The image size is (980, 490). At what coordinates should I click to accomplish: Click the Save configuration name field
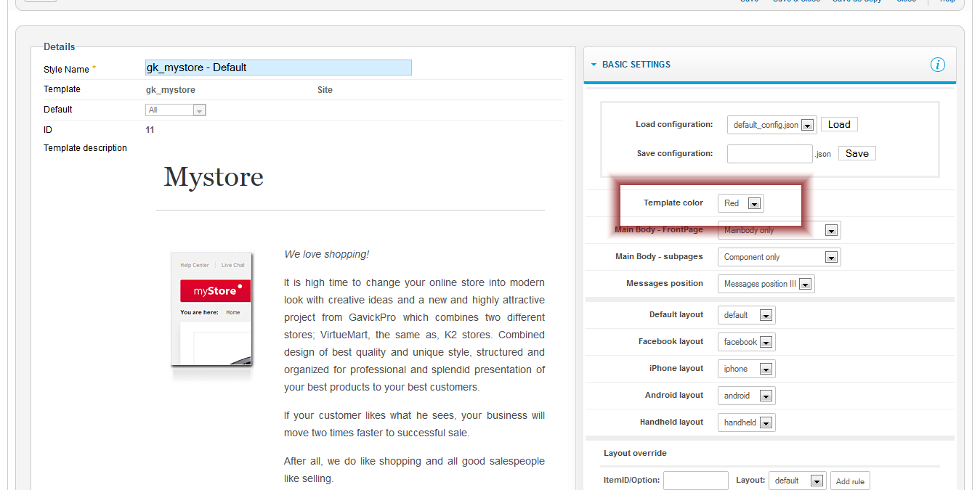(770, 154)
